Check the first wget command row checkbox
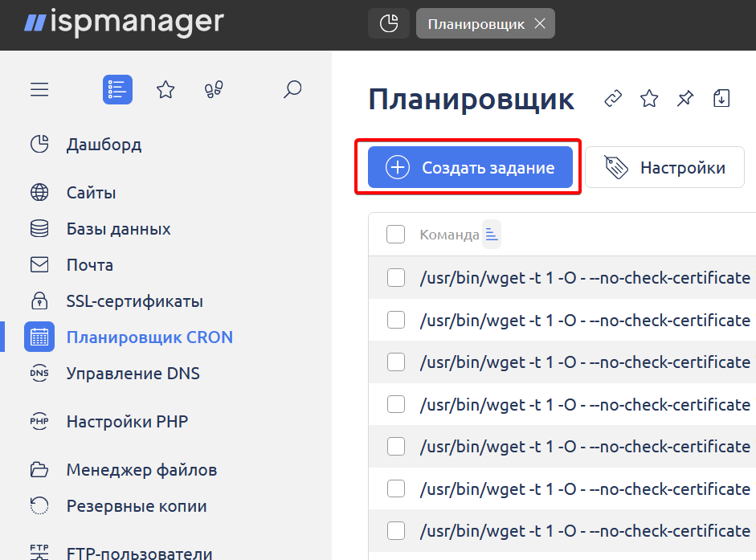This screenshot has height=560, width=756. [x=395, y=278]
